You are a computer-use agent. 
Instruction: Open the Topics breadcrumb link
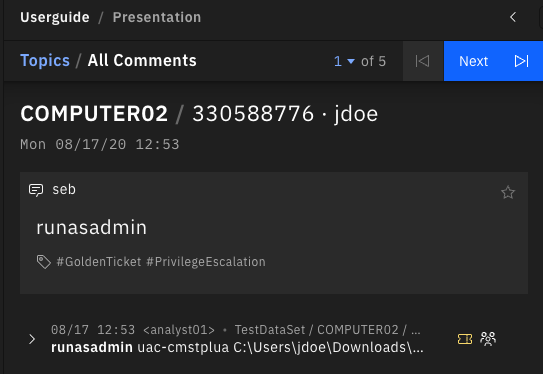45,61
